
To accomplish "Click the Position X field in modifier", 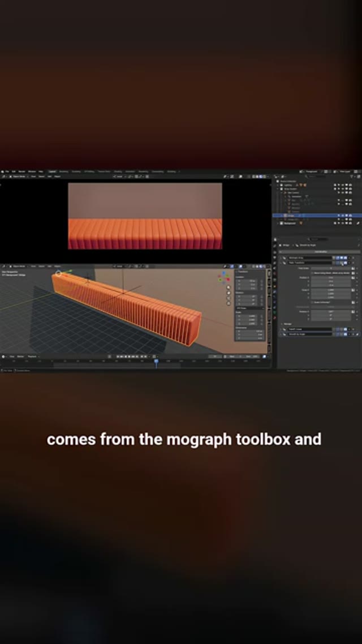I will point(331,278).
